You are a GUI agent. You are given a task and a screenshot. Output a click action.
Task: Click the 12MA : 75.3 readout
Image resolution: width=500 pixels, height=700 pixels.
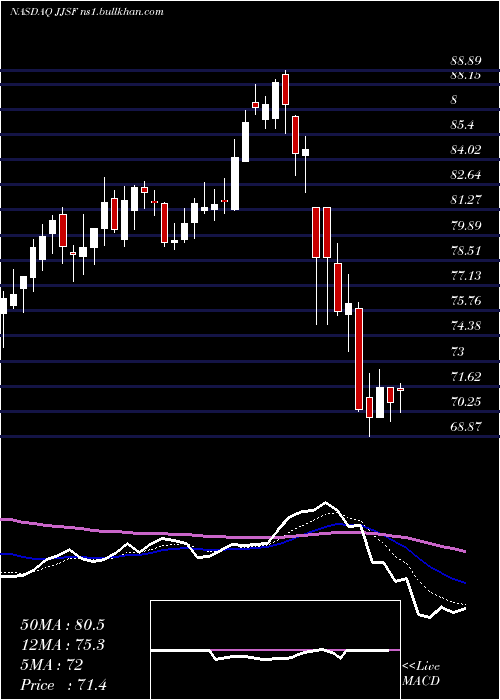pyautogui.click(x=63, y=645)
